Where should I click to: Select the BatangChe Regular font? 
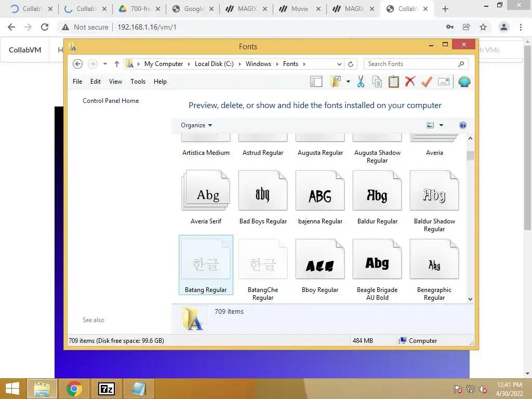click(263, 270)
